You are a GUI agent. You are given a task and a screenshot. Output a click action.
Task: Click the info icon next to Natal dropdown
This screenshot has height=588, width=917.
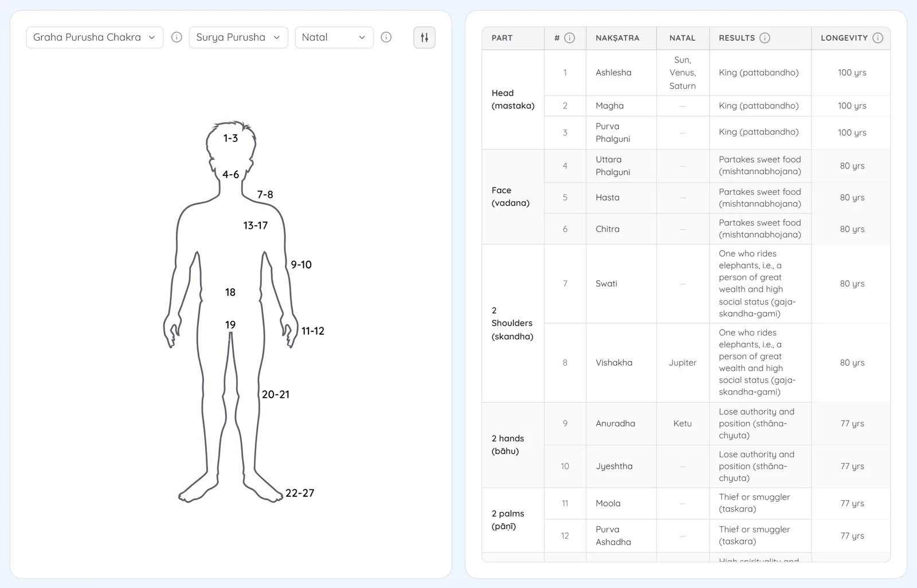(386, 37)
